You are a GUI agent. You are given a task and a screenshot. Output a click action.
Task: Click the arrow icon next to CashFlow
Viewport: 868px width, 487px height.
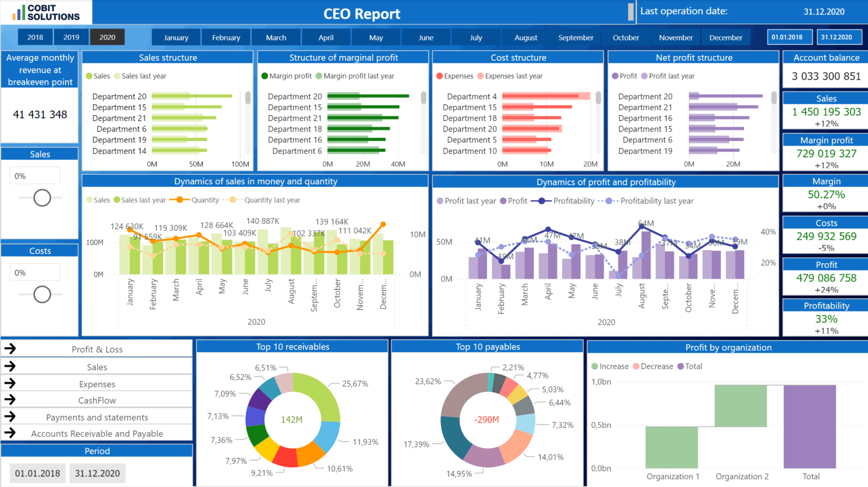coord(10,400)
